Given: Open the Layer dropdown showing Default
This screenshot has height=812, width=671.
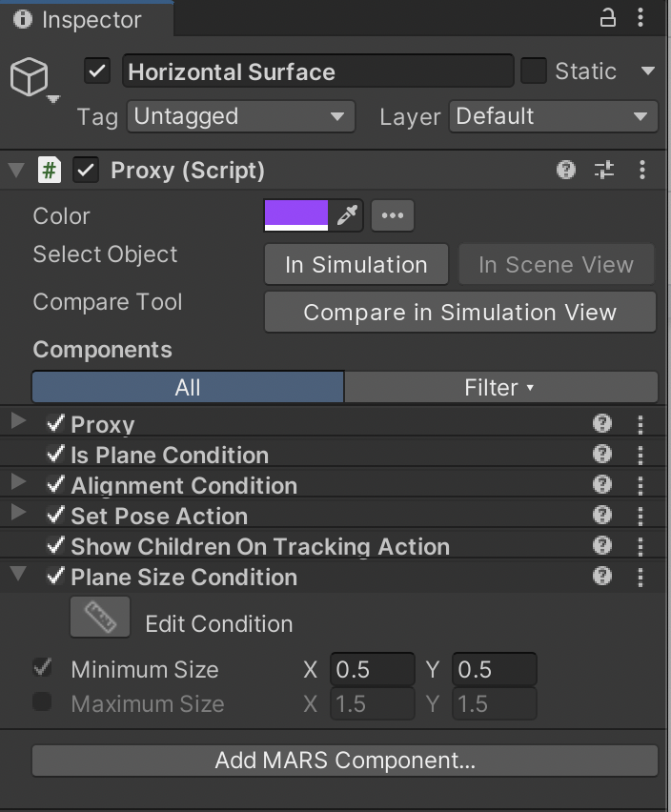Looking at the screenshot, I should [x=553, y=117].
